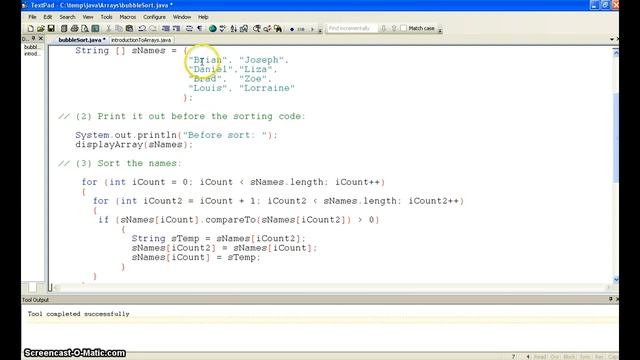Open the Manage Files toolbar icon
Screen dimensions: 640x360
click(64, 29)
